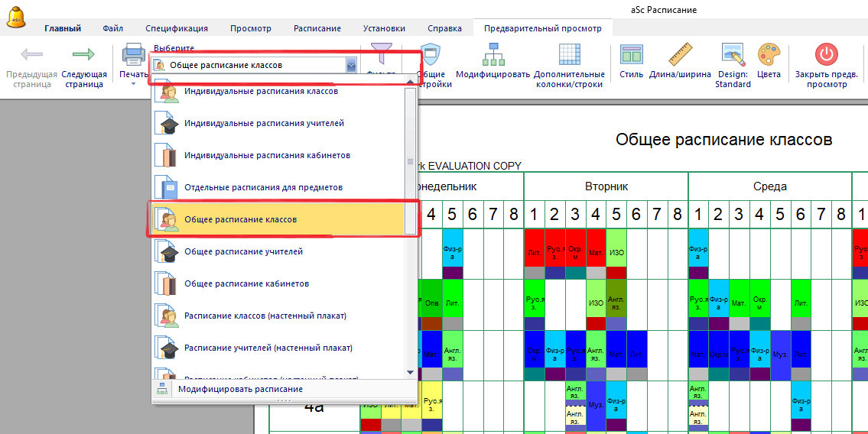Open the Стиль style icon
Image resolution: width=868 pixels, height=434 pixels.
[631, 55]
